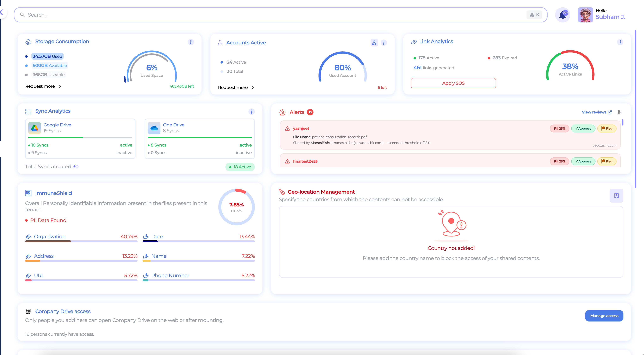Image resolution: width=644 pixels, height=355 pixels.
Task: Open the Storage Consumption info icon
Action: [190, 42]
